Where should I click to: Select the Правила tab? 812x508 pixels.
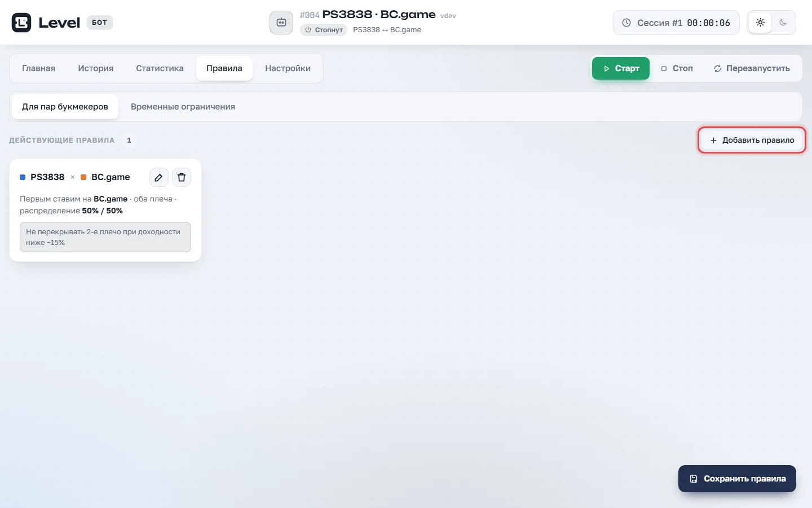(x=224, y=68)
